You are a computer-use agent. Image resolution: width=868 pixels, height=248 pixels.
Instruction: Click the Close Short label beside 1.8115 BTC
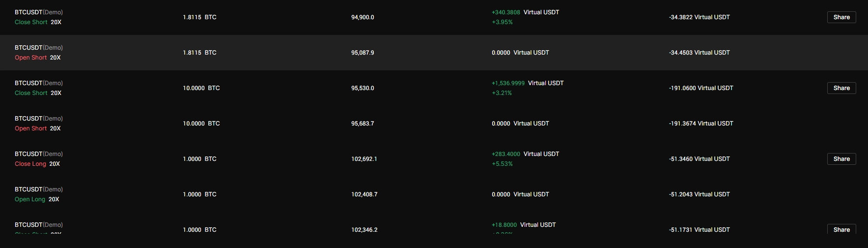[x=31, y=22]
